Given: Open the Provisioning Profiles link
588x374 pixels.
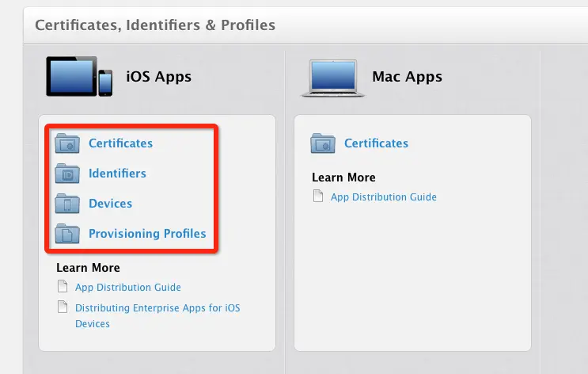Looking at the screenshot, I should (x=147, y=234).
